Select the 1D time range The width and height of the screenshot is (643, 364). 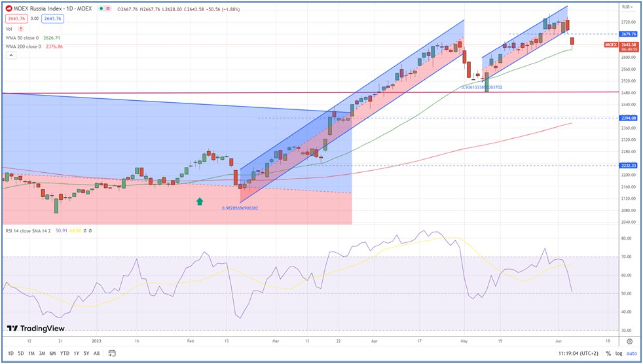pyautogui.click(x=10, y=354)
